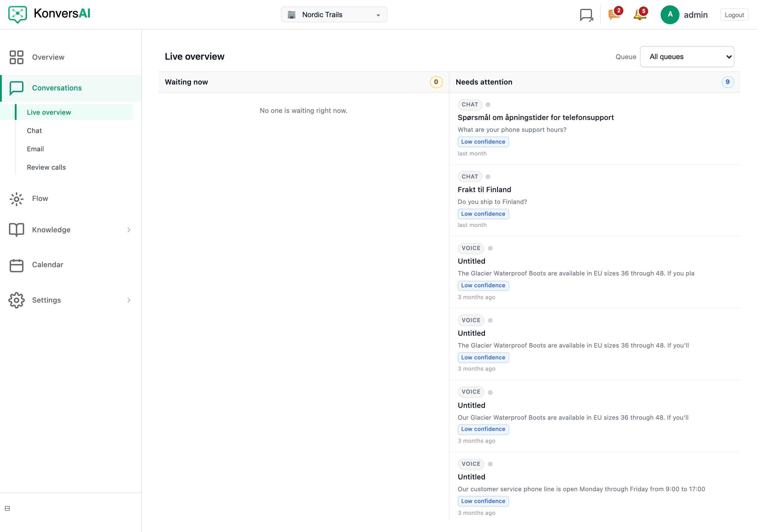Open the chat share icon in header
The width and height of the screenshot is (757, 532).
click(587, 15)
